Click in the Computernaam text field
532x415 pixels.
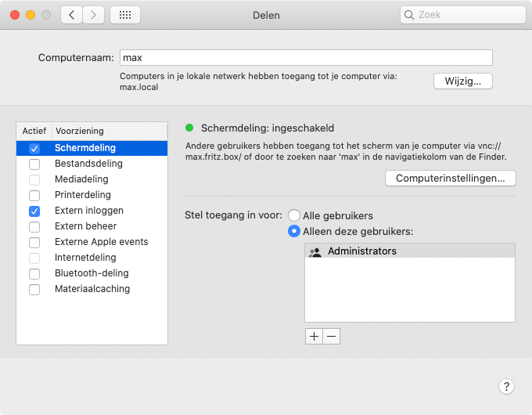(x=306, y=57)
